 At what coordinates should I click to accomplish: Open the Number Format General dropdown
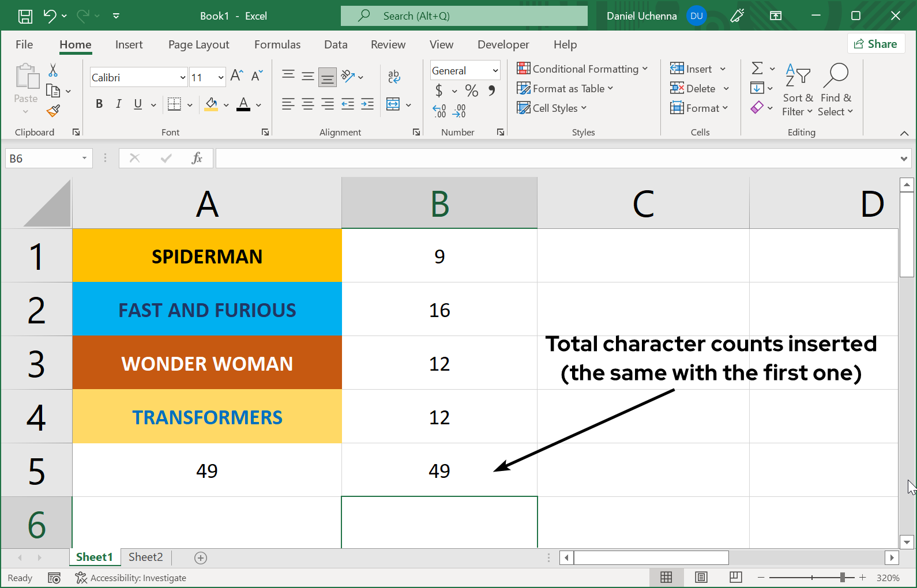click(x=495, y=70)
